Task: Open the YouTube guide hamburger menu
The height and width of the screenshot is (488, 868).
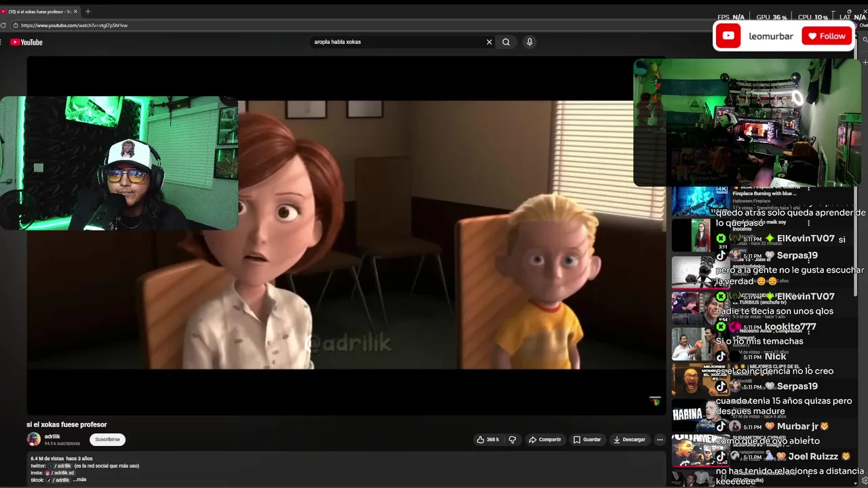Action: tap(1, 42)
